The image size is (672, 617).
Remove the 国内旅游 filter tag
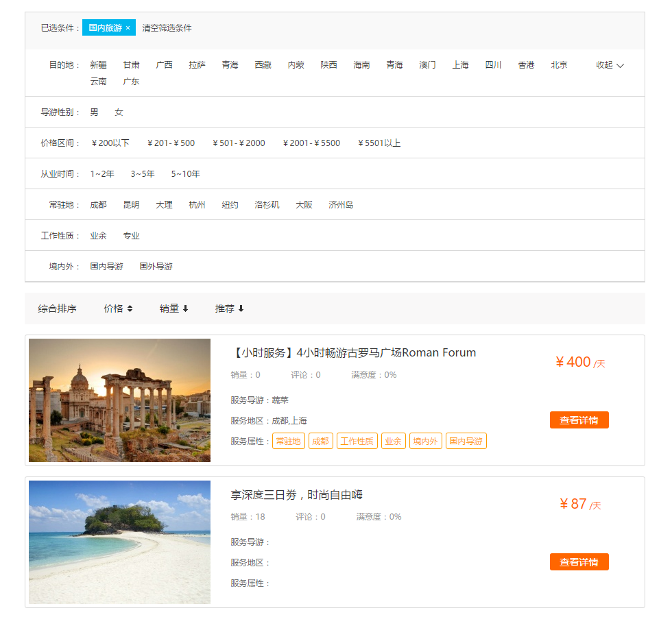(x=128, y=28)
